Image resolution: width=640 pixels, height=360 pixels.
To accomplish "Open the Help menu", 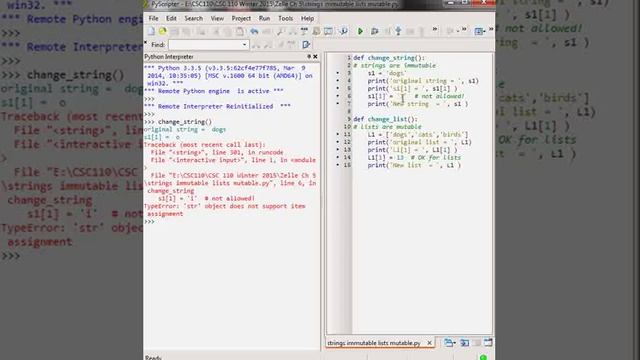I will (x=307, y=18).
